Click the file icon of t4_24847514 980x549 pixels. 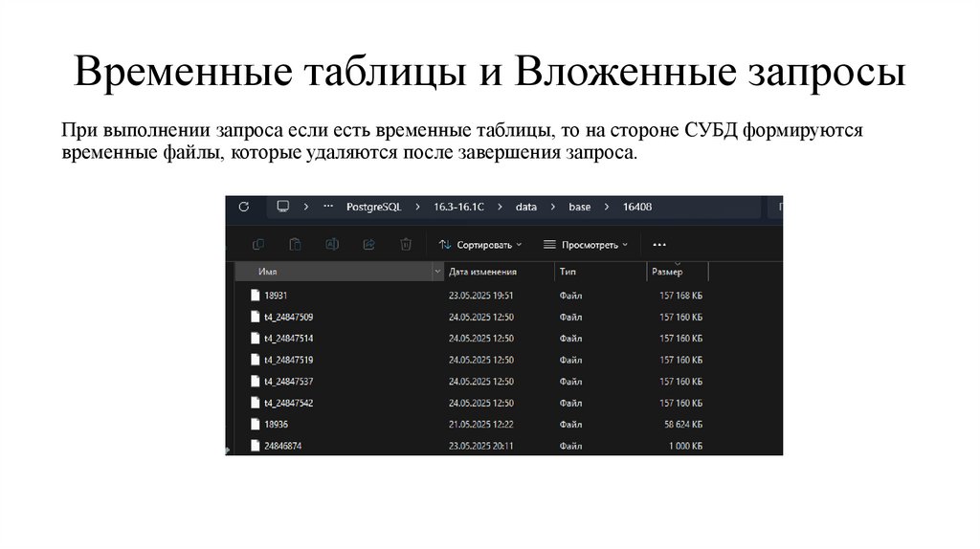pyautogui.click(x=255, y=338)
